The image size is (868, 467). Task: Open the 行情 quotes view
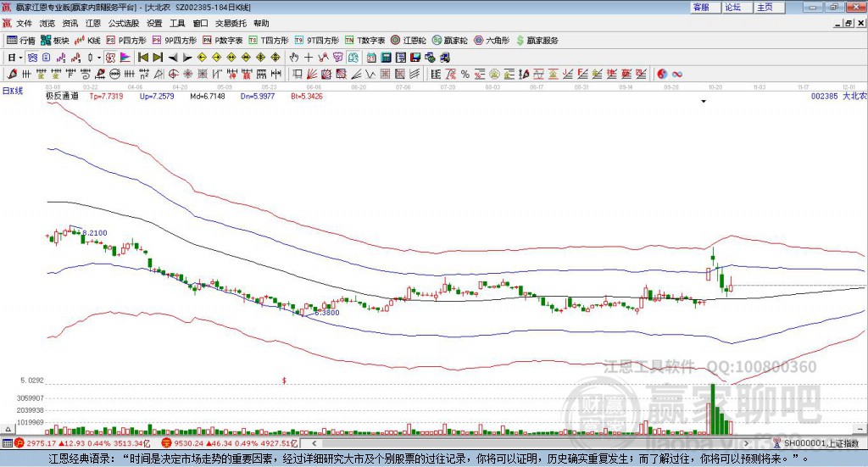point(20,41)
